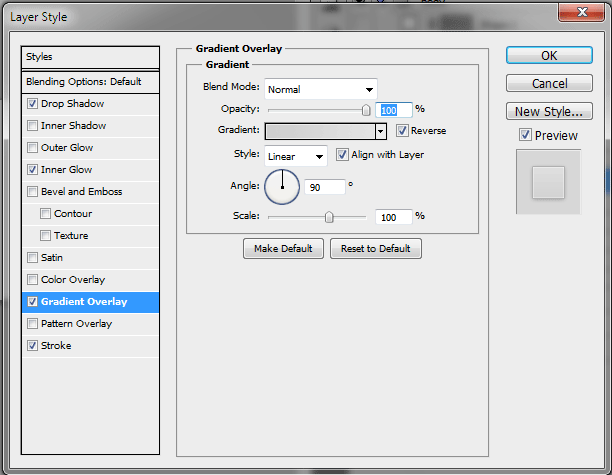The height and width of the screenshot is (475, 612).
Task: Open the Blend Mode dropdown
Action: coord(321,89)
